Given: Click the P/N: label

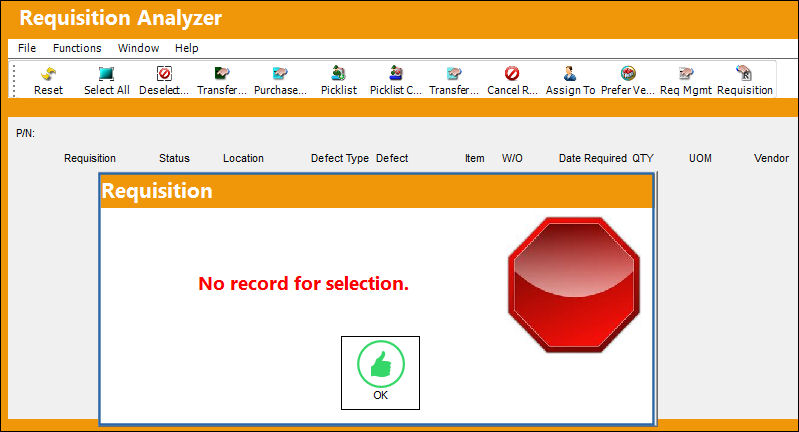Looking at the screenshot, I should coord(25,133).
